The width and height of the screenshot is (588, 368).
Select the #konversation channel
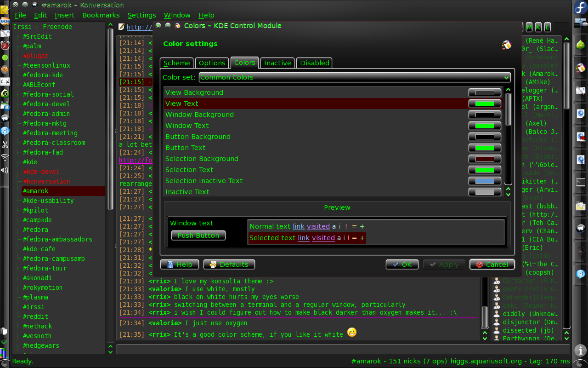(x=46, y=181)
